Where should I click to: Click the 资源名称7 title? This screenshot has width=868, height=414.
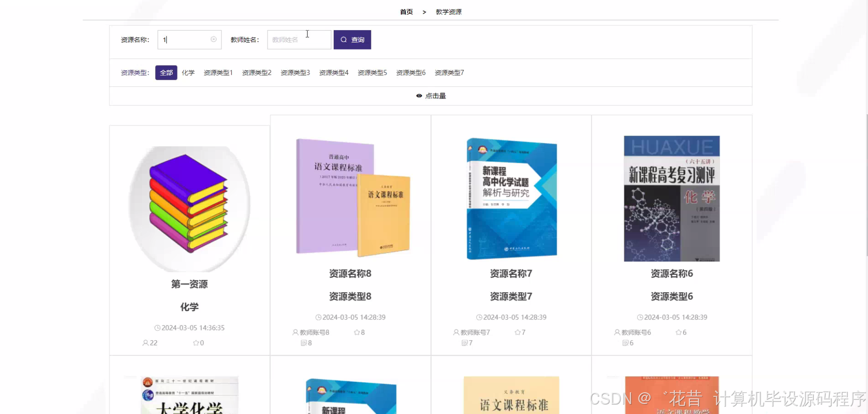pyautogui.click(x=511, y=274)
